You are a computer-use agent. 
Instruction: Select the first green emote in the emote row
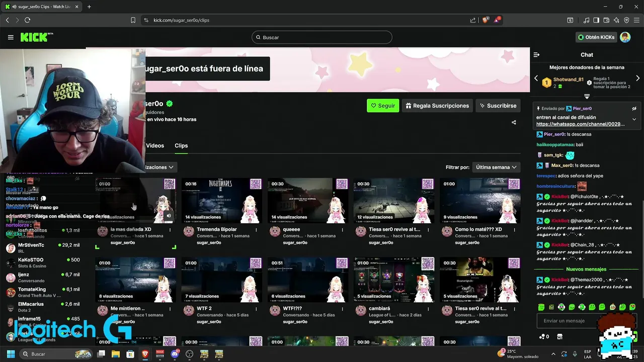pyautogui.click(x=541, y=307)
